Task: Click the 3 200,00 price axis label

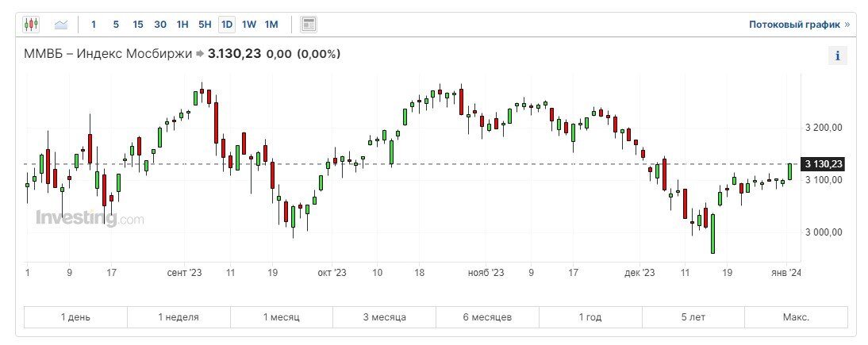Action: pos(824,128)
